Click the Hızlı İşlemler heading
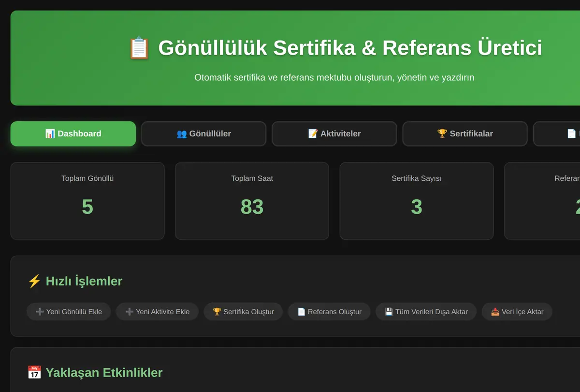 (84, 281)
